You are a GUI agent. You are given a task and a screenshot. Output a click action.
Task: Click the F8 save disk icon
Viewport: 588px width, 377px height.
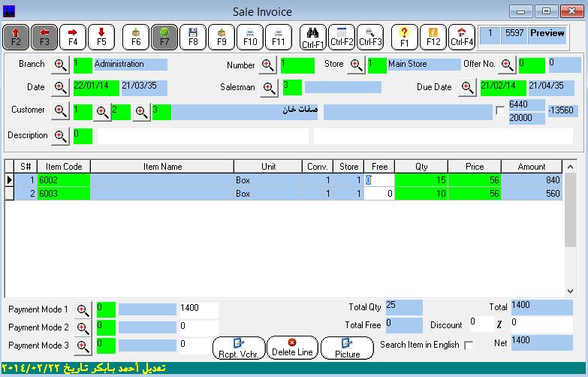coord(193,36)
